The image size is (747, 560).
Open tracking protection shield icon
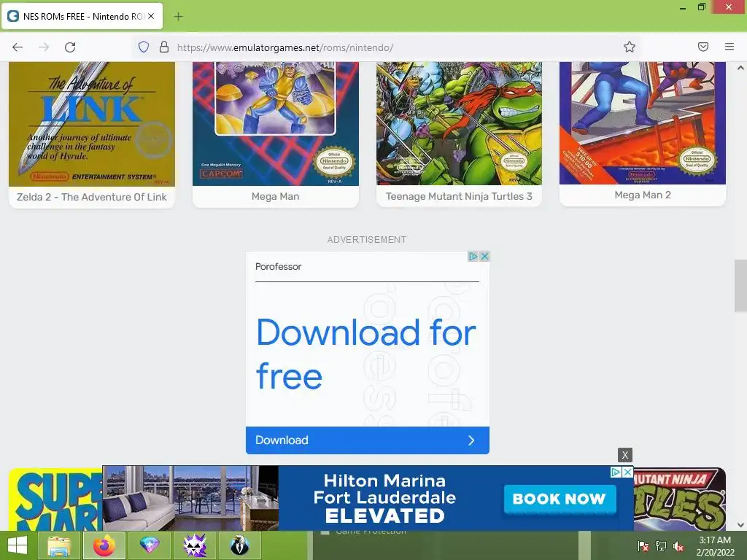[144, 47]
